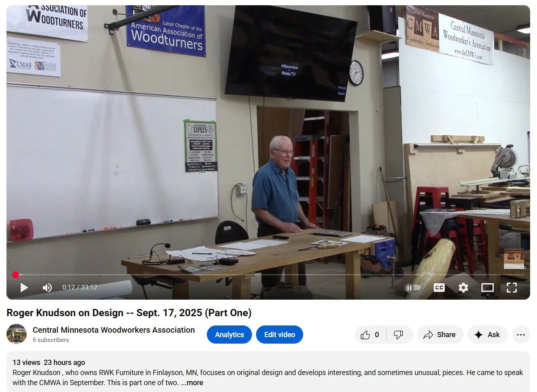Click the video title text
This screenshot has height=392, width=537.
coord(129,313)
